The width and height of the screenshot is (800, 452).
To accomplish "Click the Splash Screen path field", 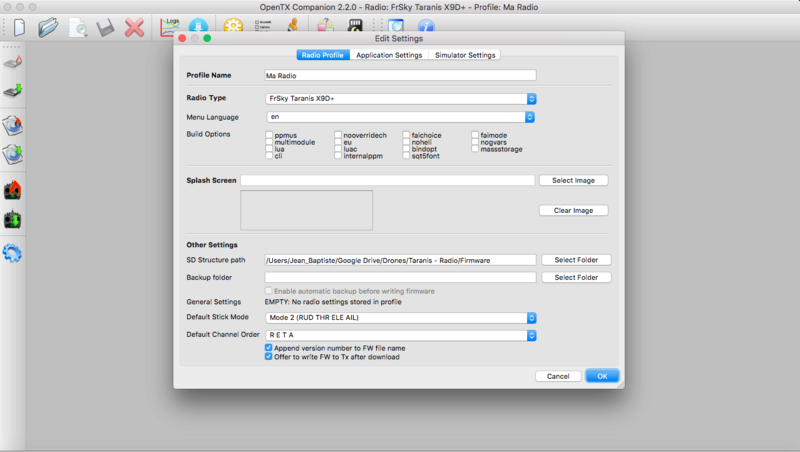I will coord(387,180).
